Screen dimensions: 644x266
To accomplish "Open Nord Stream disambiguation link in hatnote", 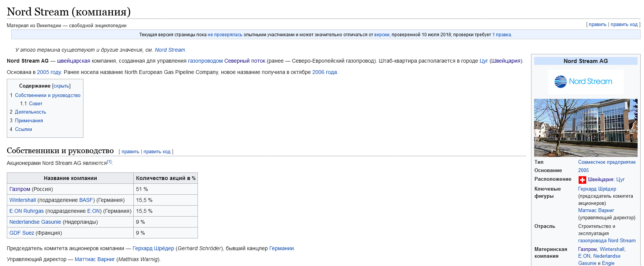I will pyautogui.click(x=170, y=50).
